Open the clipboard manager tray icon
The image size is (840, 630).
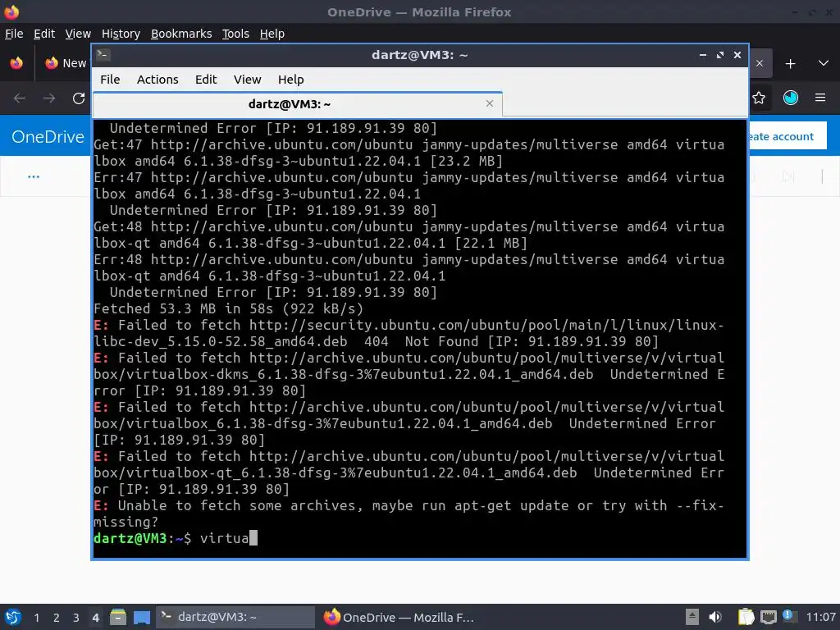[x=746, y=617]
